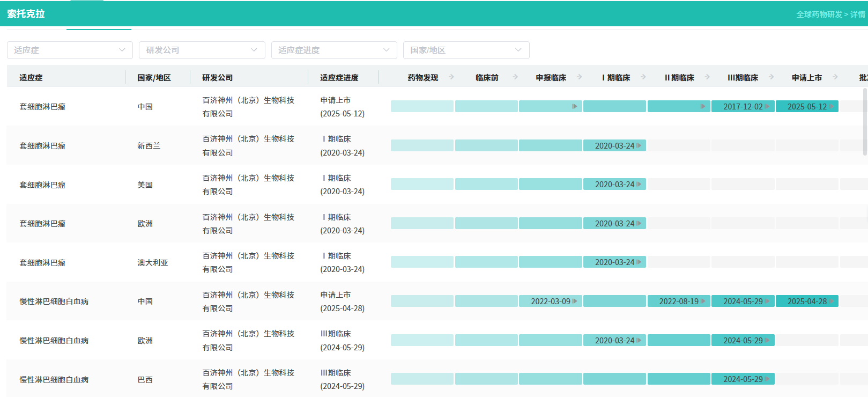Screen dimensions: 868x397
Task: Click arrow icon after 申报临床 header
Action: click(x=580, y=77)
